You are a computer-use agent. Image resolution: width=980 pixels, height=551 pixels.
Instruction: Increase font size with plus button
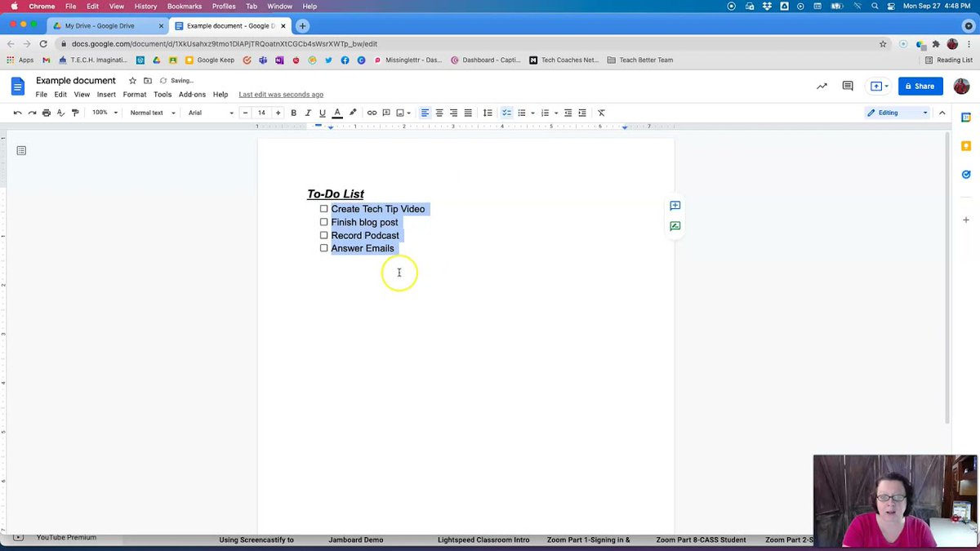coord(278,113)
